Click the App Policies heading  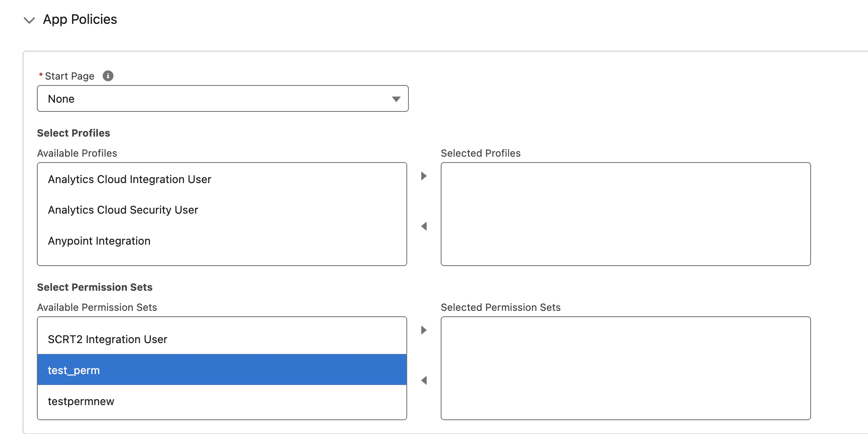[80, 19]
